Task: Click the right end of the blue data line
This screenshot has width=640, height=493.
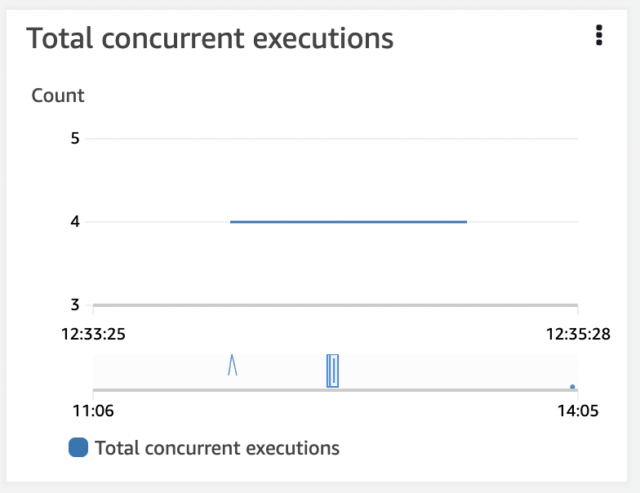Action: (465, 221)
